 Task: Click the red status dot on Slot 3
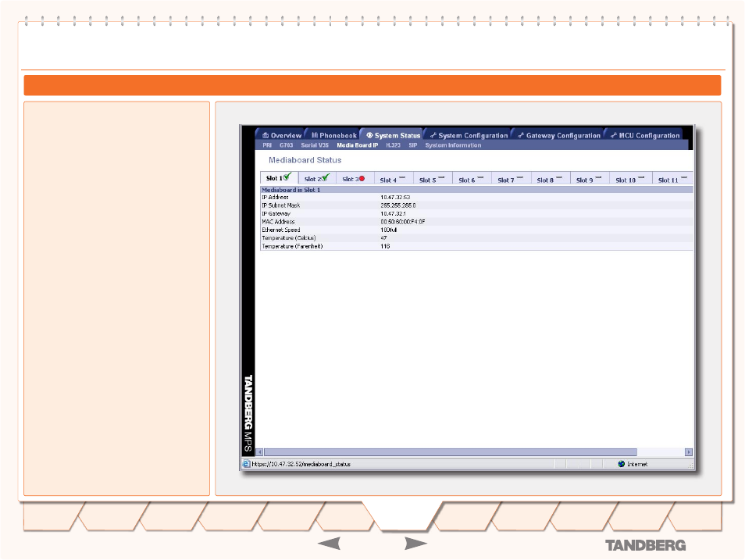tap(362, 179)
